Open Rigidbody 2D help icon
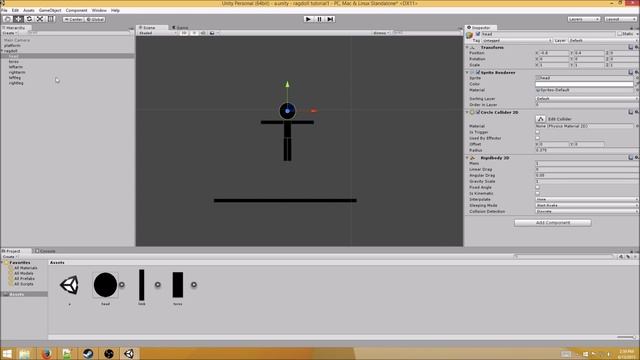 631,158
